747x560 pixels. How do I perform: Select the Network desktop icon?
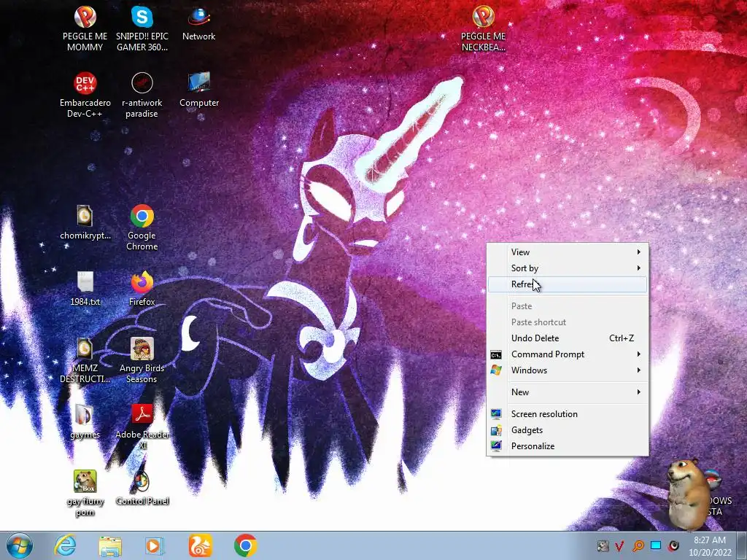click(x=198, y=24)
